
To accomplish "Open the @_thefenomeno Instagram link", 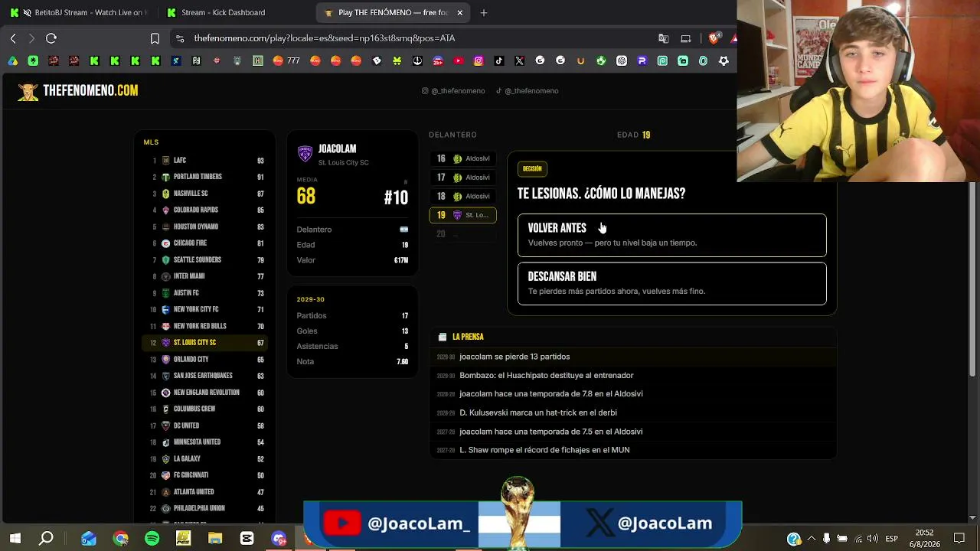I will click(453, 91).
